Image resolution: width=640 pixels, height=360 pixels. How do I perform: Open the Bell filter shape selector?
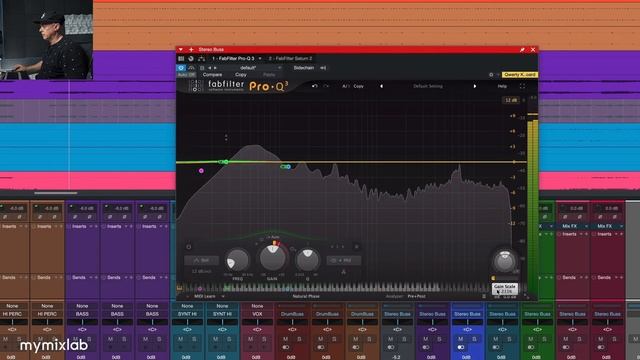201,260
